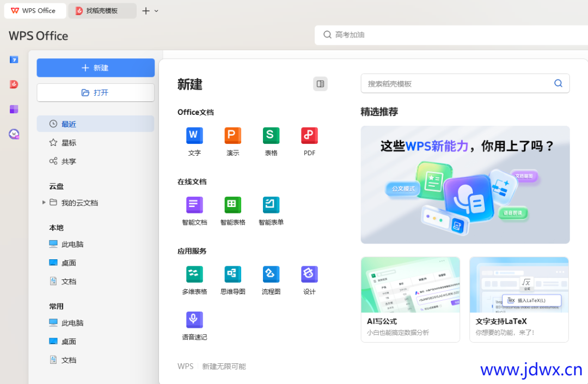Open 此电脑 under 本地
This screenshot has width=588, height=384.
point(66,244)
